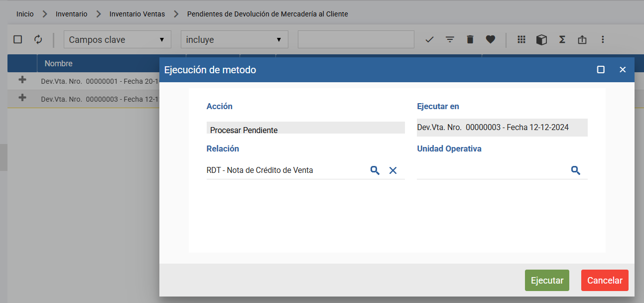
Task: Click the export share icon
Action: click(x=582, y=39)
